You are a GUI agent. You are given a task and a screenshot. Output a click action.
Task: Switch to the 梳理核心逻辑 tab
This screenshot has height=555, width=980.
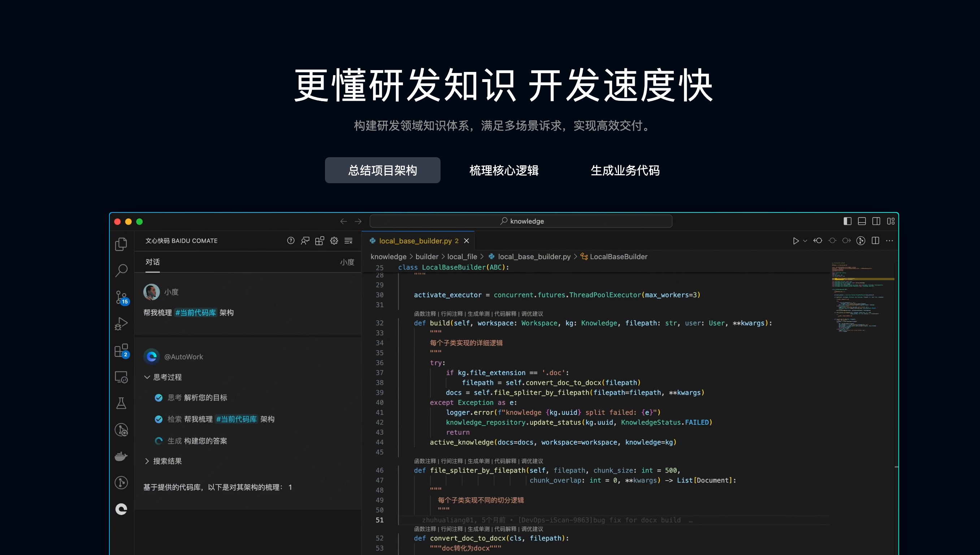(x=503, y=170)
